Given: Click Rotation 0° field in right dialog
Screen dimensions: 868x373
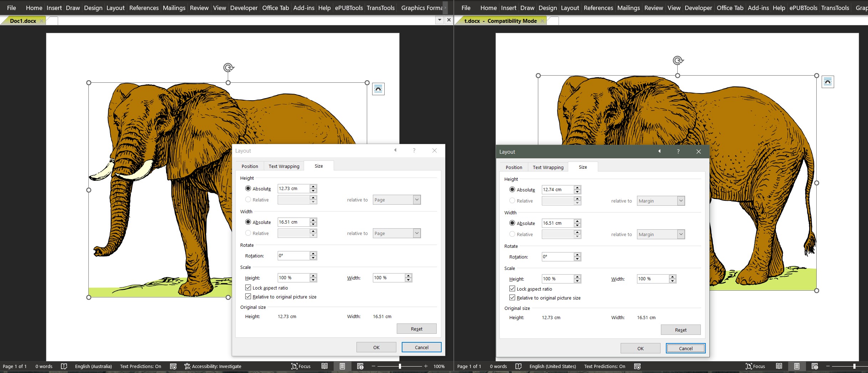Looking at the screenshot, I should coord(558,256).
